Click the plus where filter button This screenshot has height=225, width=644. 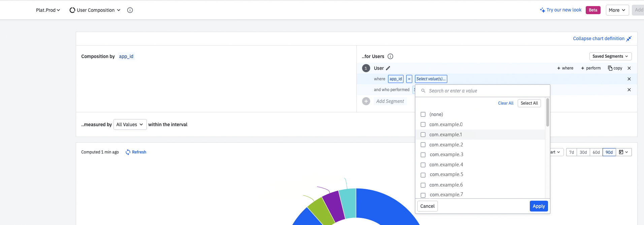pyautogui.click(x=565, y=68)
